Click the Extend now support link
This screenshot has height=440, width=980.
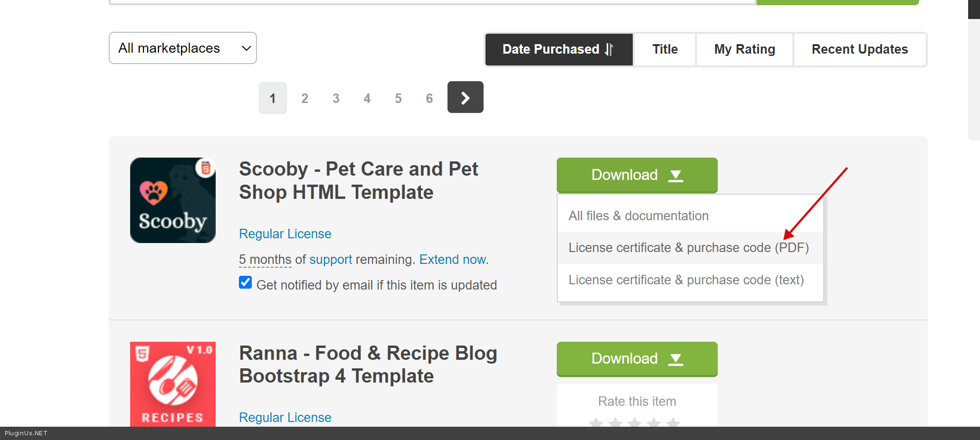point(454,260)
